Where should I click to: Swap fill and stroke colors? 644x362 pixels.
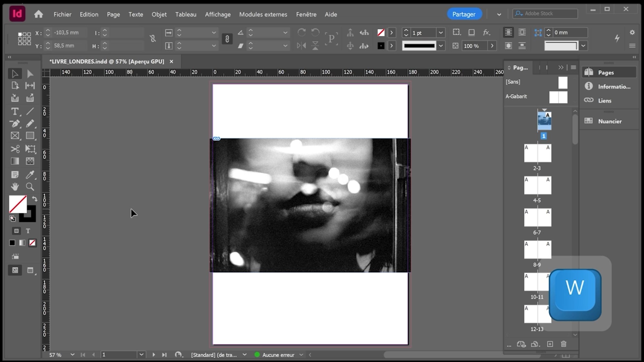(34, 199)
